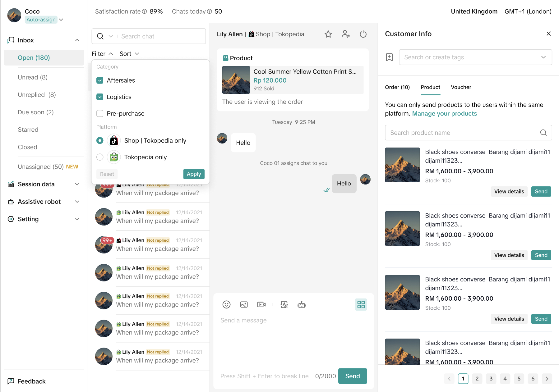Collapse the Inbox section
This screenshot has height=392, width=559.
pyautogui.click(x=77, y=40)
